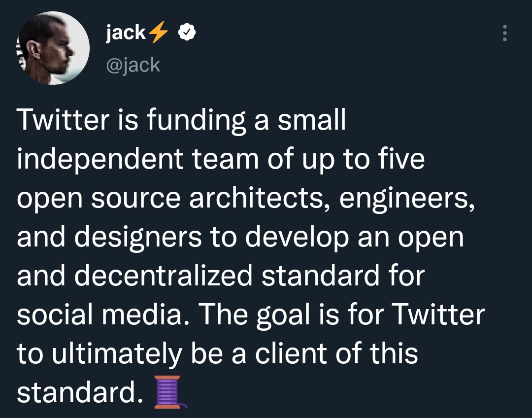Screen dimensions: 532x418
Task: Tap the word "media." in the tweet
Action: click(x=145, y=314)
